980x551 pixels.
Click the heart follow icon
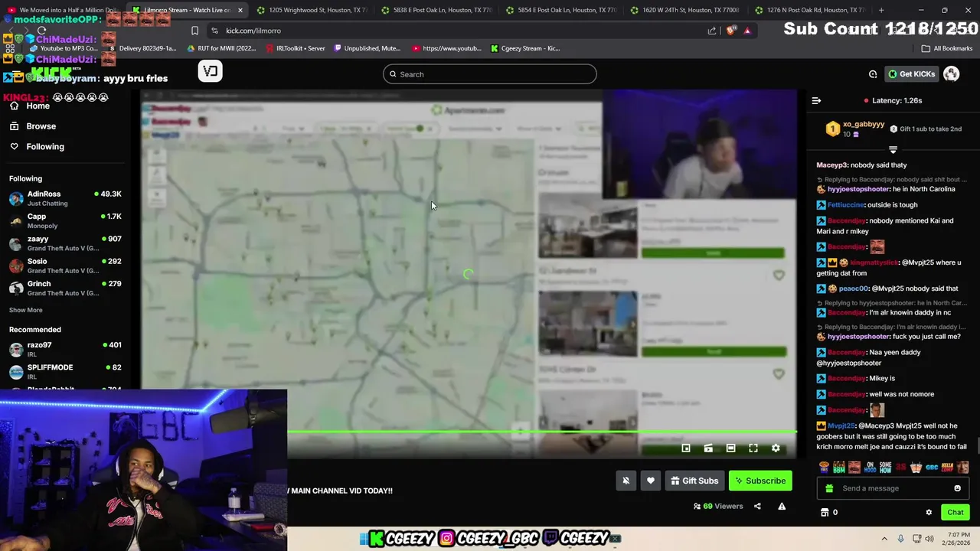pos(651,481)
